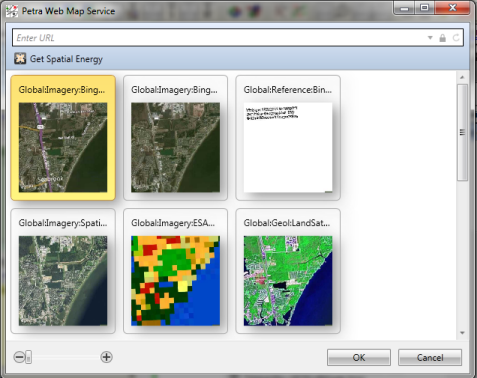Click the Cancel button
This screenshot has width=477, height=378.
[x=430, y=357]
